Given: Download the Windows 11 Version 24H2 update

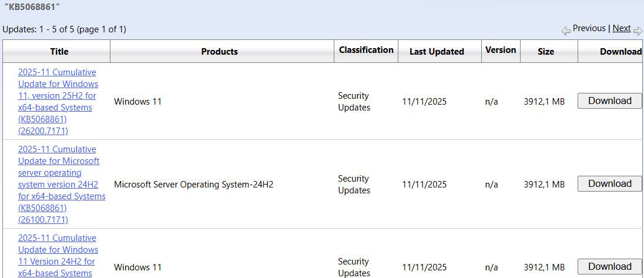Looking at the screenshot, I should (609, 266).
